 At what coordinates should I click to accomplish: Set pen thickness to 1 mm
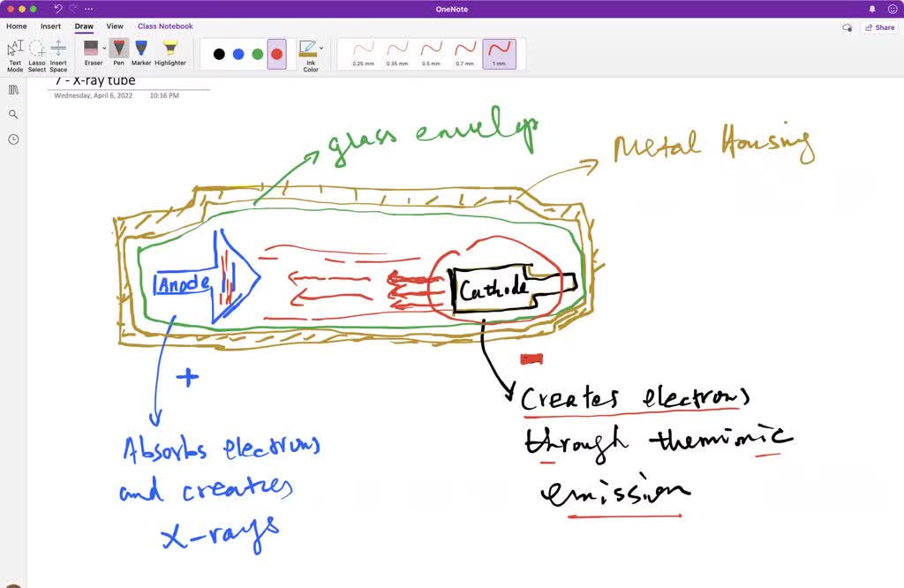pyautogui.click(x=500, y=54)
